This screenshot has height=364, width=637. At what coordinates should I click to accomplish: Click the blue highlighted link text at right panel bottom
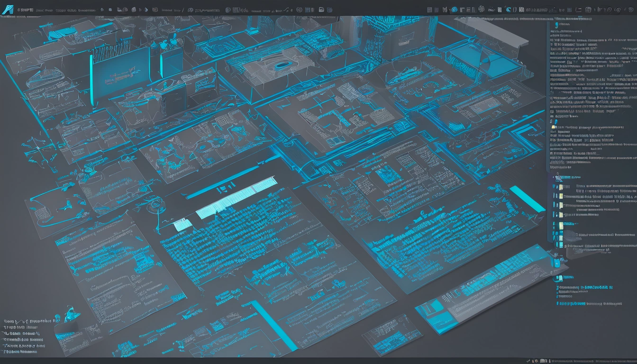[x=597, y=287]
